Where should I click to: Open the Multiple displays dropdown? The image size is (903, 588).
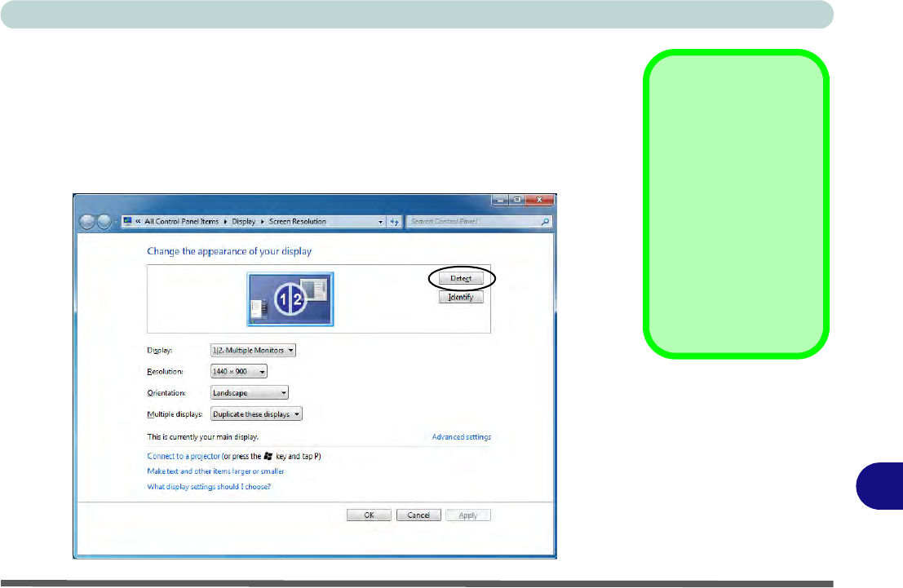click(x=256, y=414)
